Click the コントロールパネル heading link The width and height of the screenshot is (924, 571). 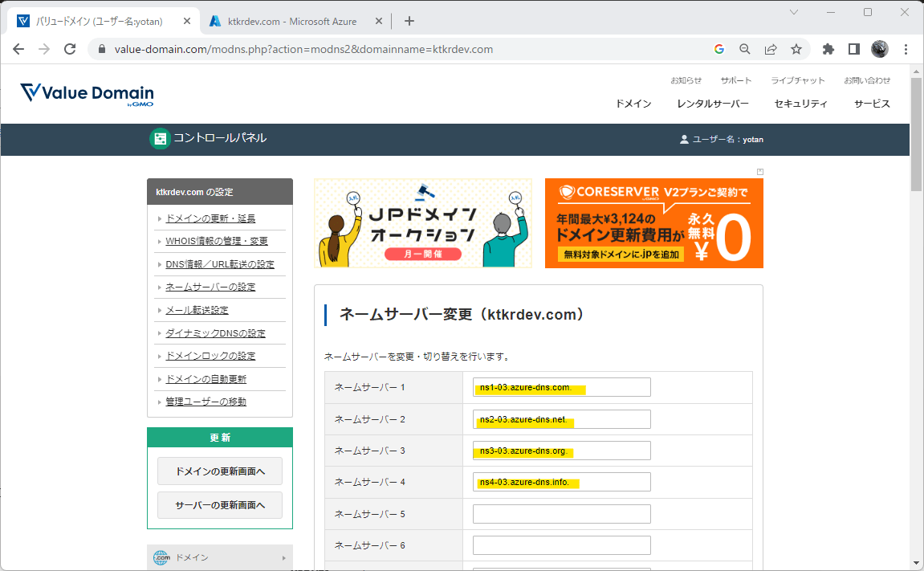click(220, 138)
